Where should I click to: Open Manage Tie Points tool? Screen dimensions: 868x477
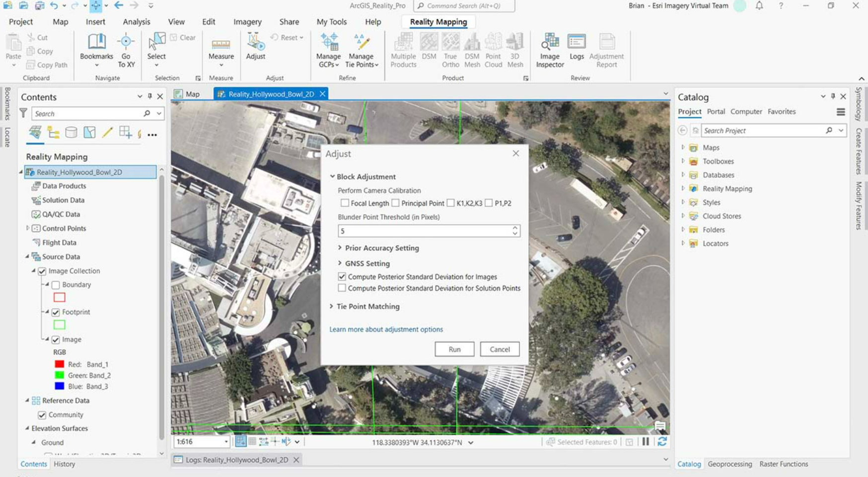tap(361, 50)
